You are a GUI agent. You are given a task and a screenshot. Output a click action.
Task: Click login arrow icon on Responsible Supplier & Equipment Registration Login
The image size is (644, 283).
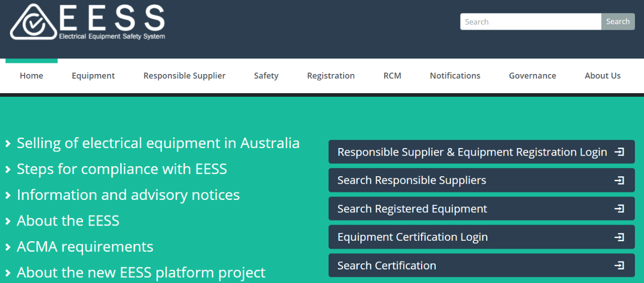[x=620, y=152]
